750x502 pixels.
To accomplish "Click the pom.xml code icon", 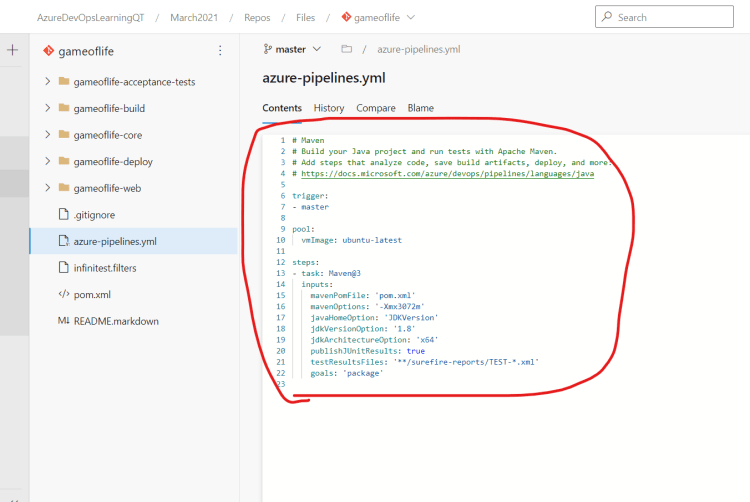I will [64, 294].
